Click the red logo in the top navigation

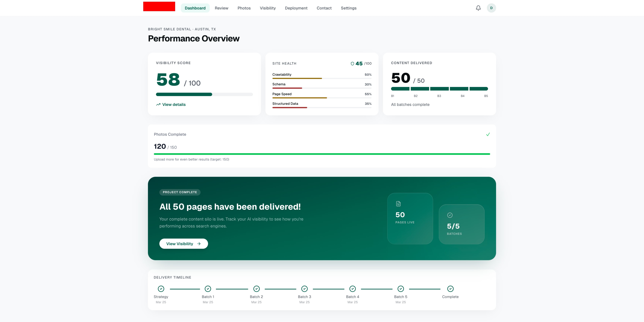(159, 6)
